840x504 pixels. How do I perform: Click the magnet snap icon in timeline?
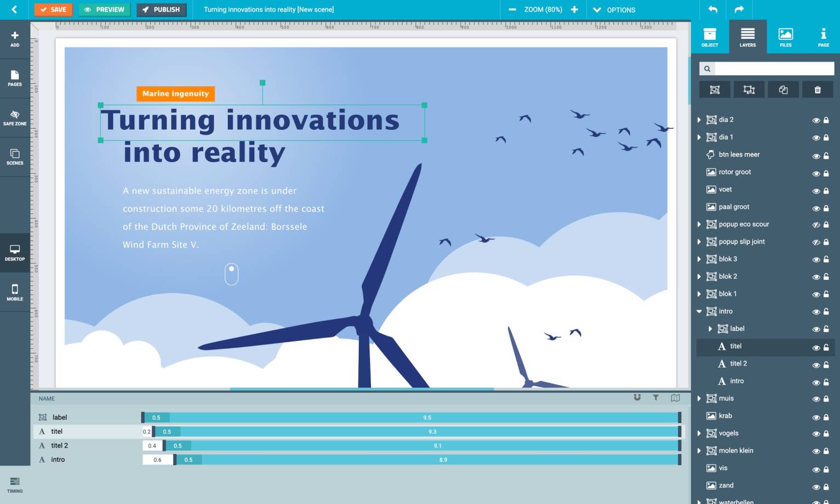tap(637, 398)
